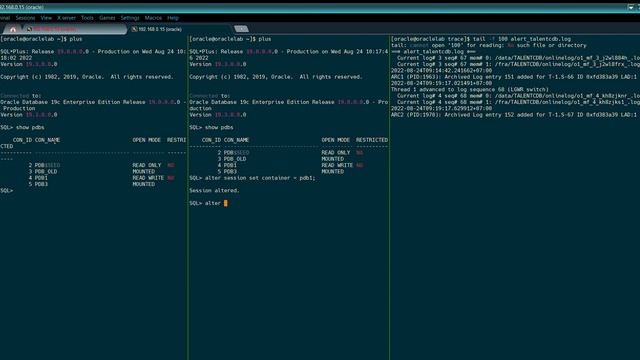
Task: Open the Games menu
Action: tap(107, 18)
